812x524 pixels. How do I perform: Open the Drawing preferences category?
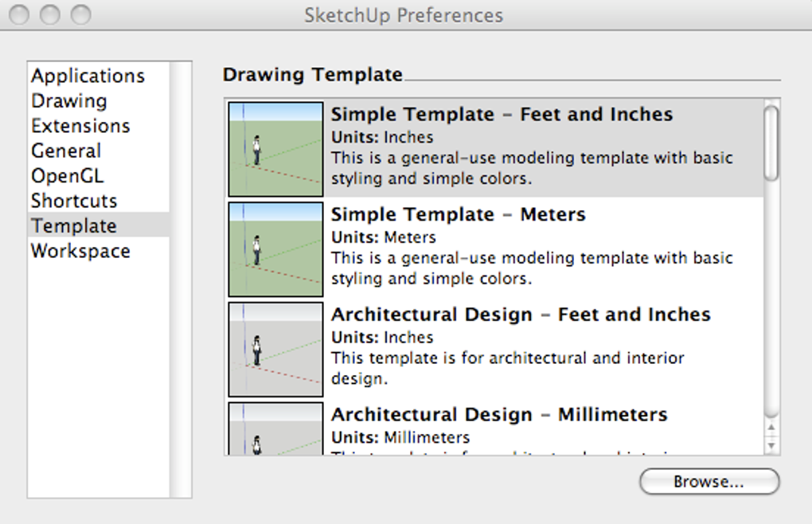click(69, 101)
